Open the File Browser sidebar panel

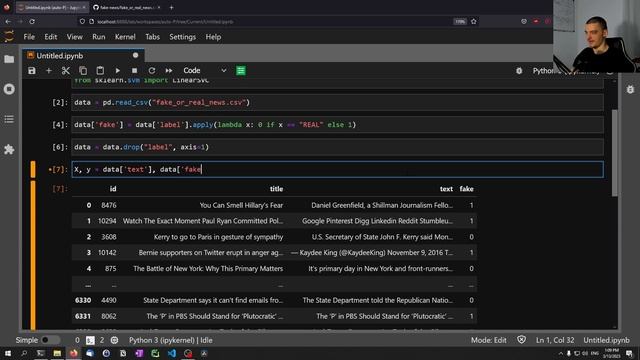coord(9,60)
